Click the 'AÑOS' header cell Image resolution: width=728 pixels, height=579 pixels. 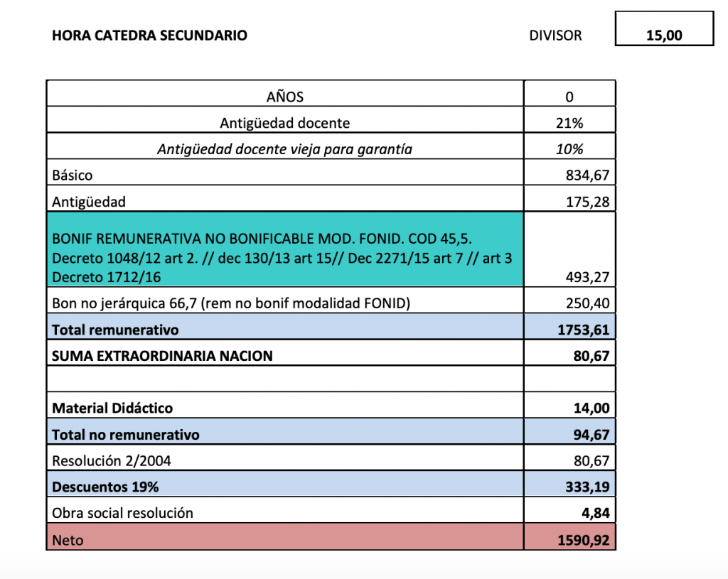285,94
